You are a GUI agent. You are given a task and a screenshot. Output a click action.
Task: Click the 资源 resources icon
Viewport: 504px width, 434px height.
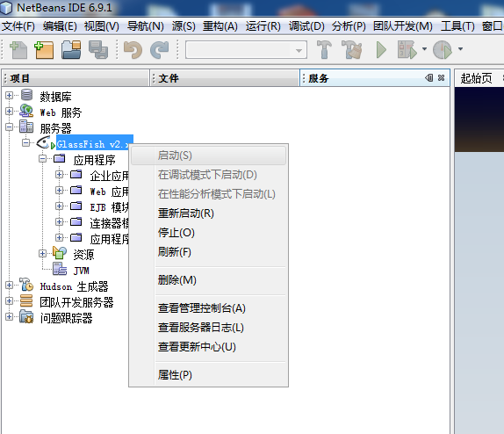60,253
